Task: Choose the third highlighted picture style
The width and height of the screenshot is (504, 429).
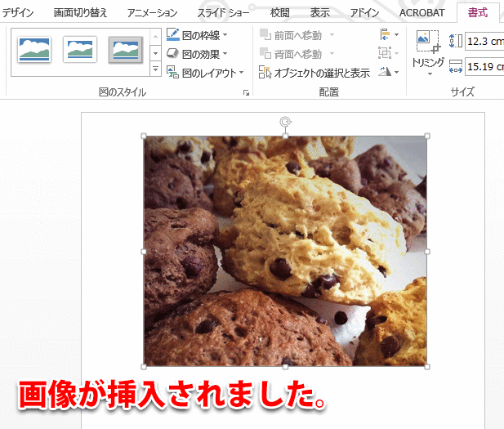Action: (x=125, y=50)
